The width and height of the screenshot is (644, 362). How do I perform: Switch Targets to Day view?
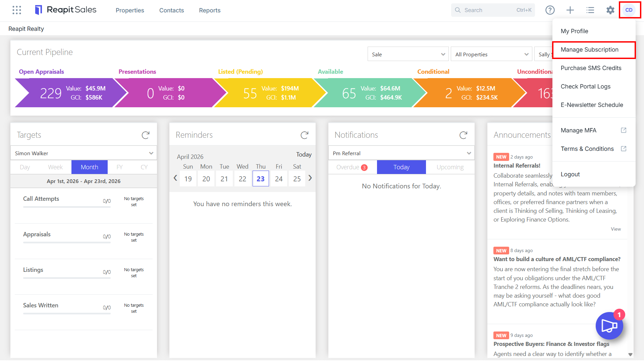click(x=25, y=167)
